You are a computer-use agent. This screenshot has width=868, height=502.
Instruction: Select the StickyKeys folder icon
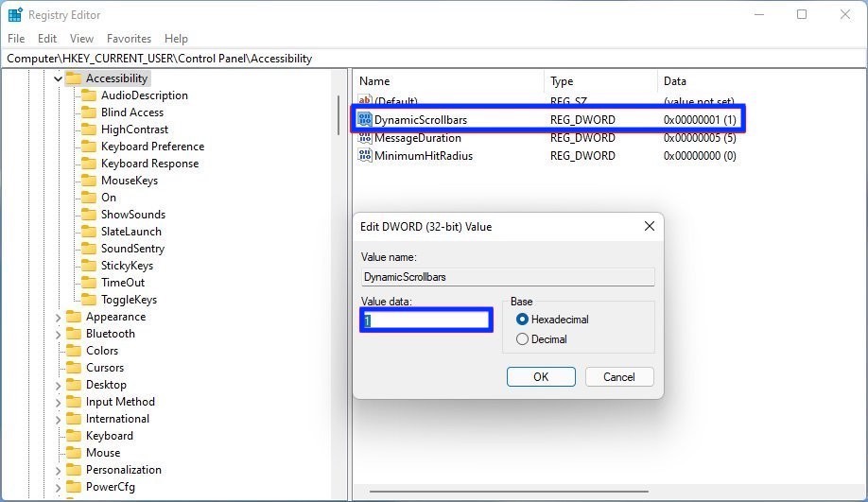pos(89,266)
